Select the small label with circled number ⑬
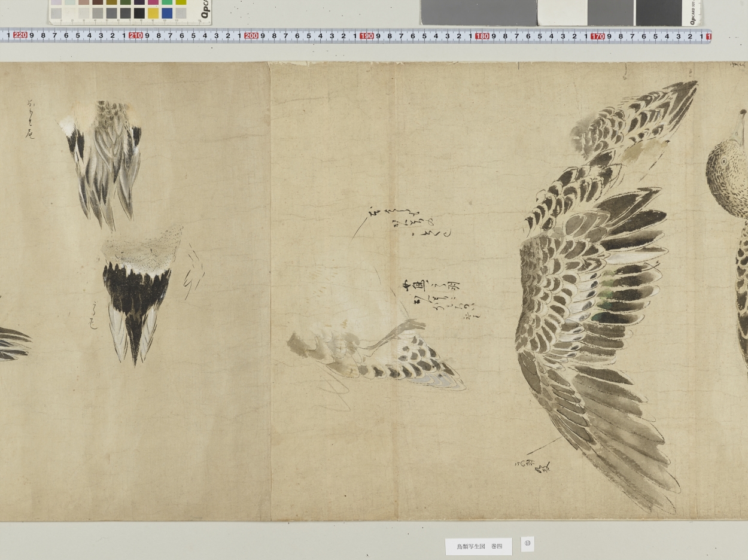This screenshot has width=748, height=560. tap(527, 543)
